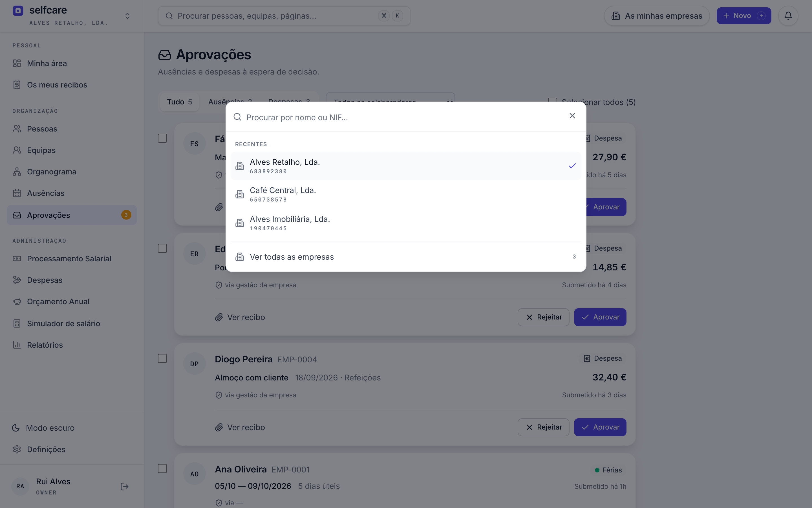
Task: Open Ver recibo above Diogo Pereira's card
Action: pos(240,317)
